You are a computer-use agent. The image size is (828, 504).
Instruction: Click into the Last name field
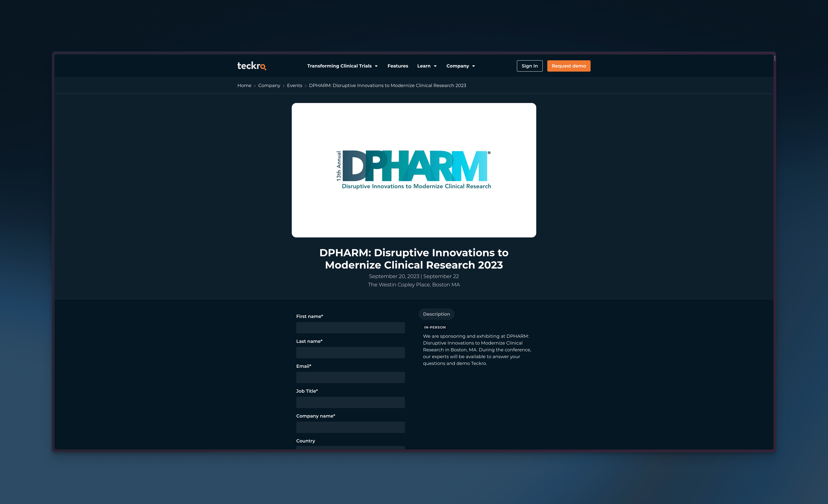[x=350, y=352]
